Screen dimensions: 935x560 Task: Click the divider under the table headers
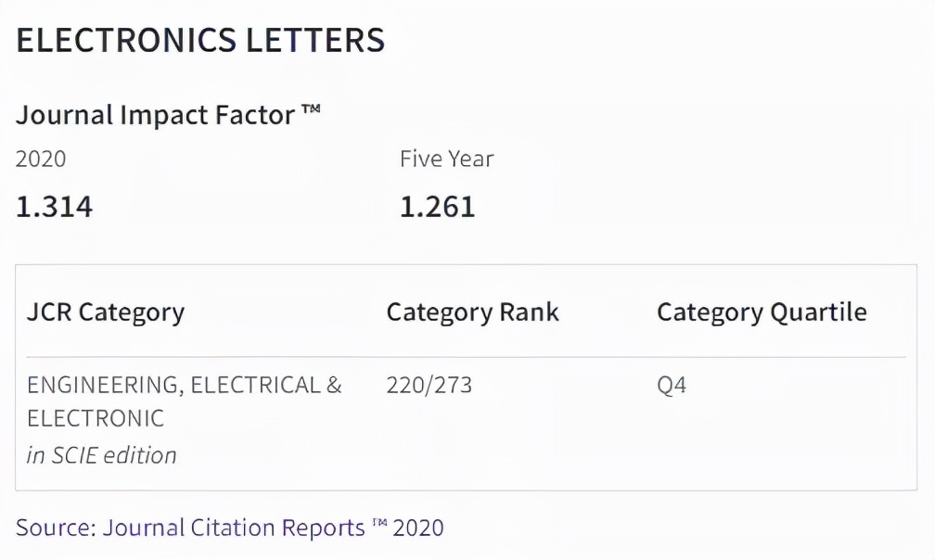[466, 357]
